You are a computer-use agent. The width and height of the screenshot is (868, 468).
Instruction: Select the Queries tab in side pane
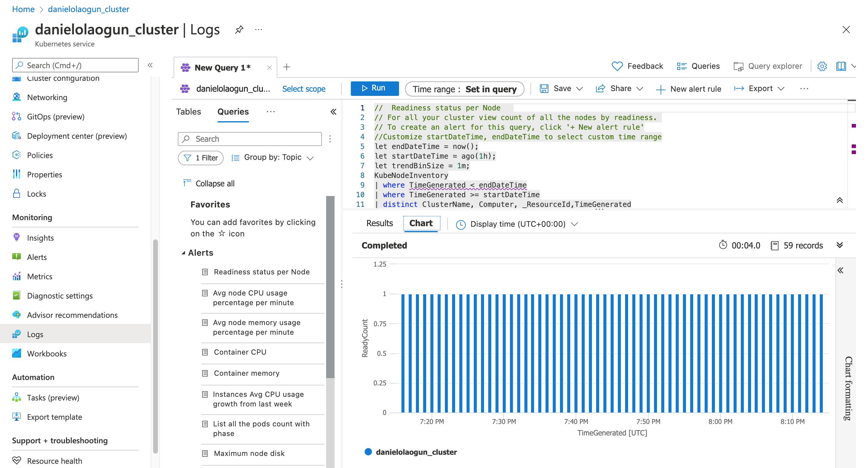coord(233,112)
